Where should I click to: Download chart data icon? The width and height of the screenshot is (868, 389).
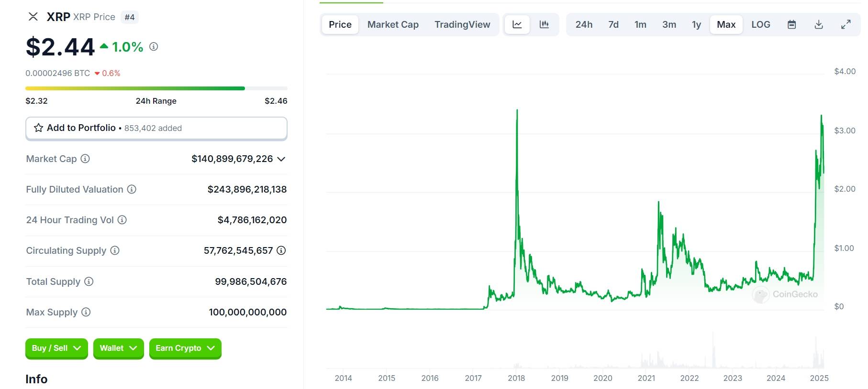(x=819, y=24)
